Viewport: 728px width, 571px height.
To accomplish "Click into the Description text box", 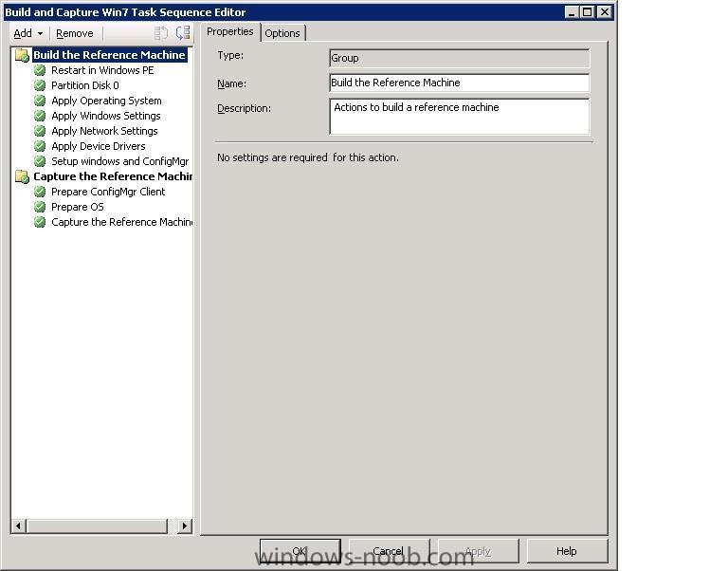I will click(459, 116).
